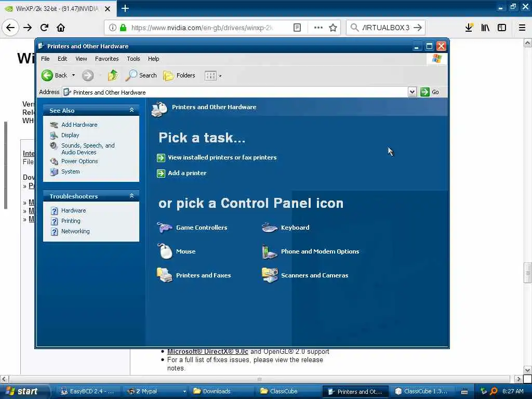This screenshot has width=532, height=399.
Task: Open the Tools menu
Action: (x=134, y=59)
